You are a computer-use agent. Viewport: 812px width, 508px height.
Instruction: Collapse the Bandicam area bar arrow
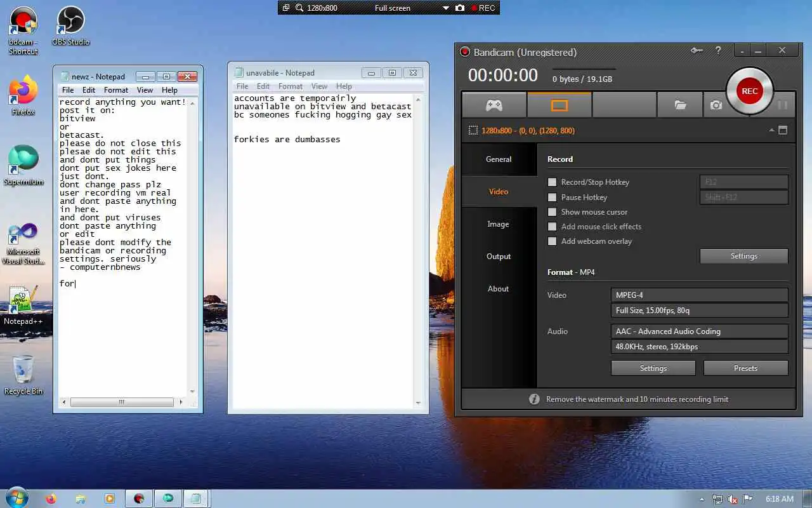tap(772, 130)
